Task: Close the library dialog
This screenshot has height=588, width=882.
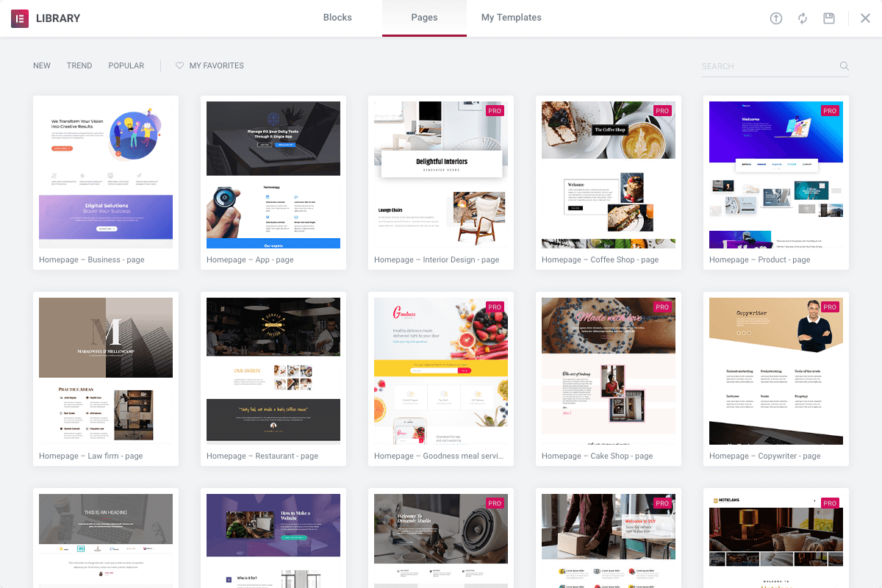Action: coord(865,18)
